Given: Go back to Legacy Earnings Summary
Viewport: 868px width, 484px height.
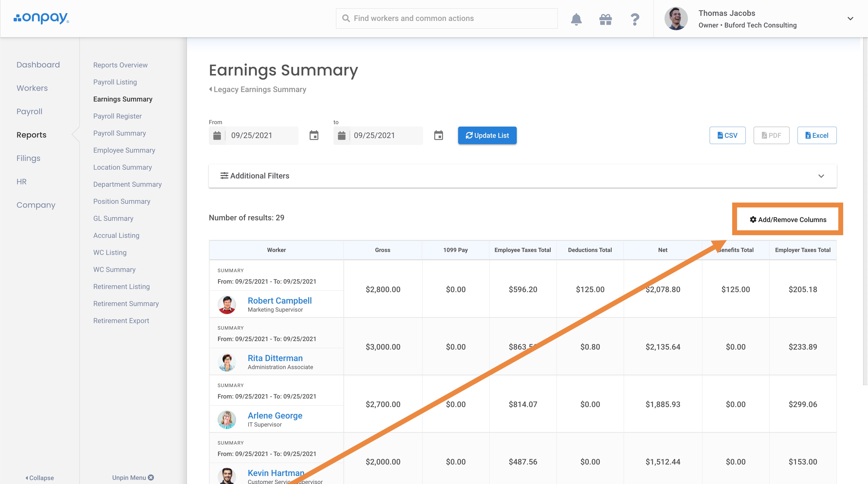Looking at the screenshot, I should tap(258, 89).
